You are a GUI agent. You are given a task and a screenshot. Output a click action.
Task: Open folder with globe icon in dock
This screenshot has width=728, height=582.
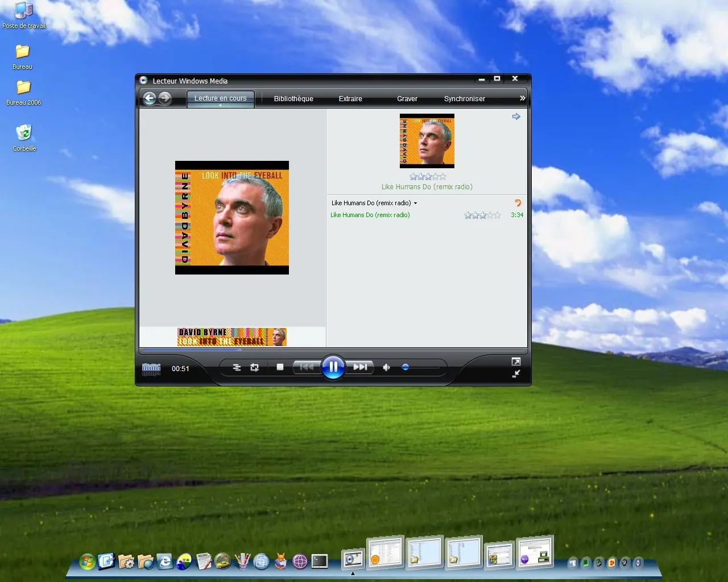[x=146, y=562]
